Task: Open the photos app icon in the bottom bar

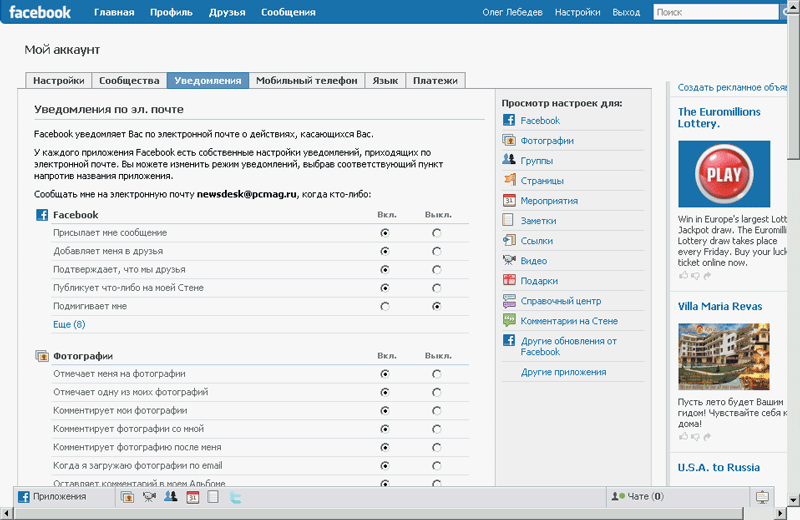Action: point(127,496)
